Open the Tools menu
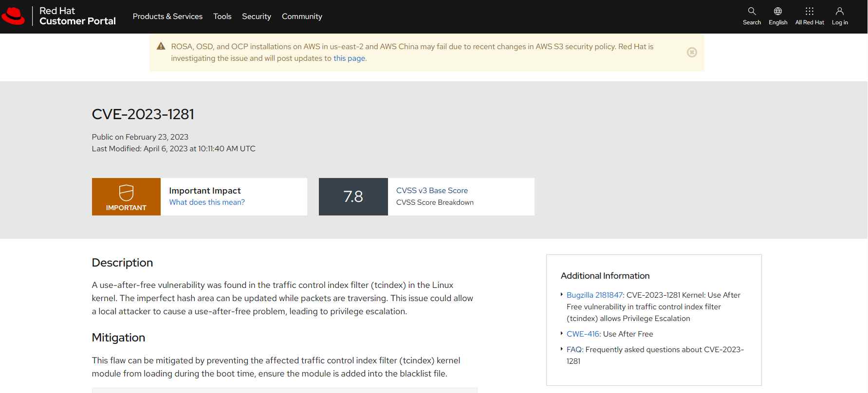Screen dimensions: 868x393 (222, 17)
